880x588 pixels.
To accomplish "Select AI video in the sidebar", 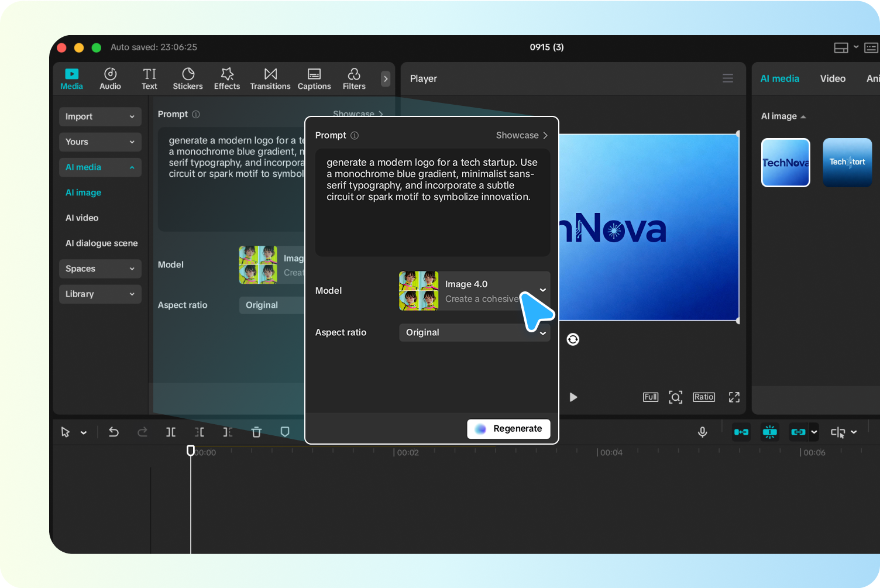I will point(82,218).
